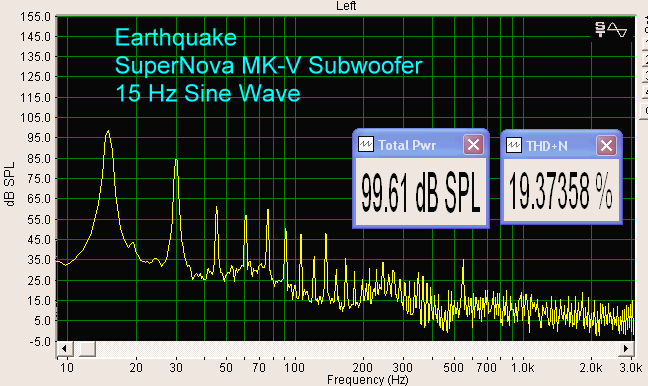Click the 'Frequency (Hz)' axis label
Viewport: 648px width, 386px height.
pyautogui.click(x=368, y=379)
